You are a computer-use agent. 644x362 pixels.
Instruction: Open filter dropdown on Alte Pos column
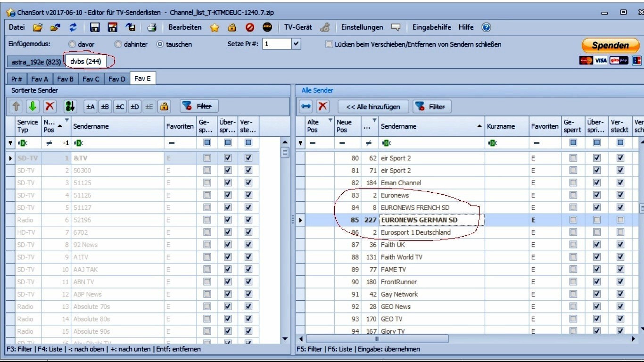330,120
